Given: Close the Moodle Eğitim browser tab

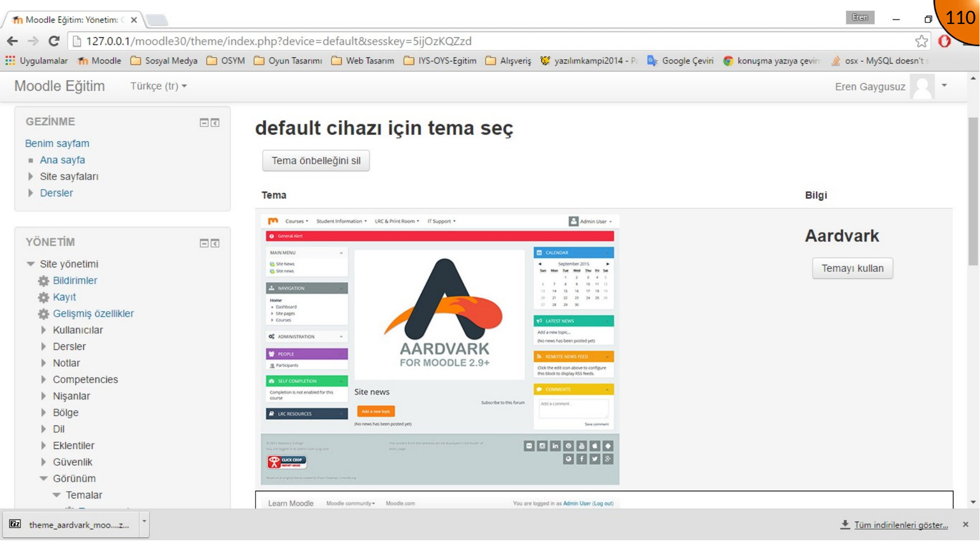Looking at the screenshot, I should (x=134, y=20).
